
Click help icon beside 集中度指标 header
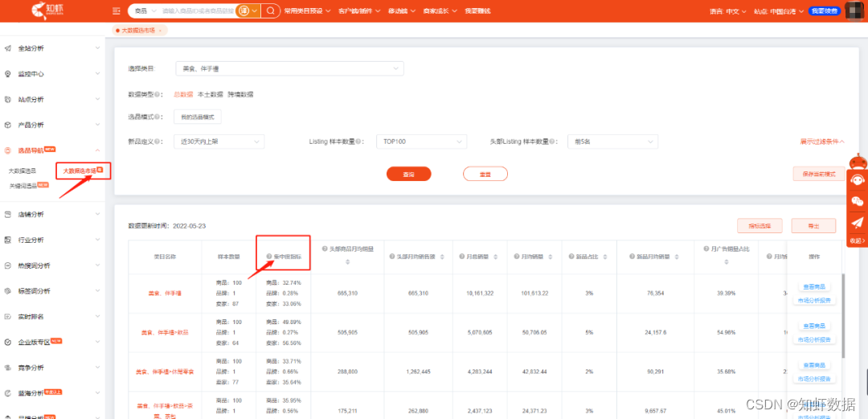[269, 257]
